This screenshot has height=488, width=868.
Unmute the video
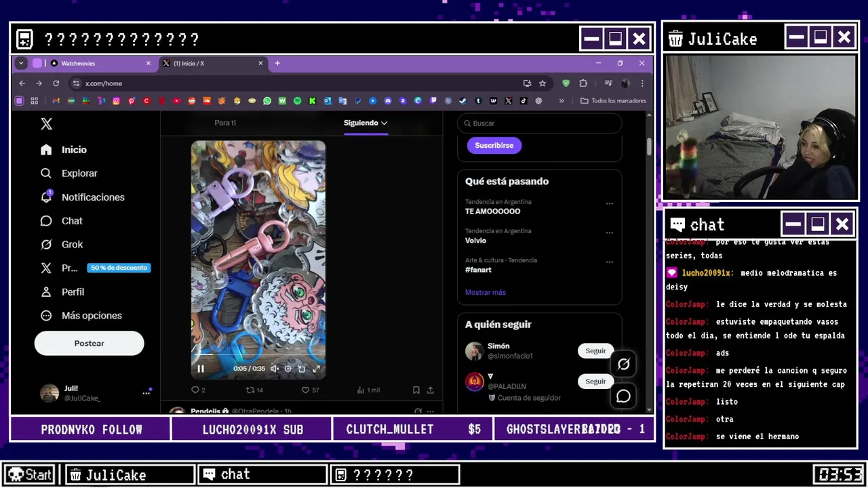[275, 369]
